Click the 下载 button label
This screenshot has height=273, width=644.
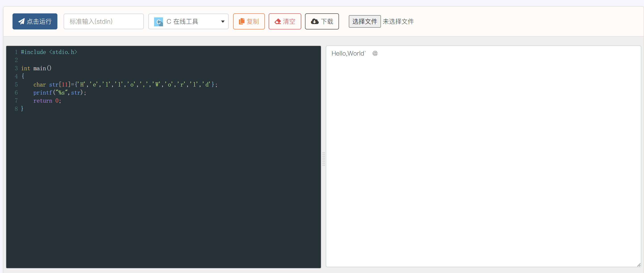pos(327,21)
